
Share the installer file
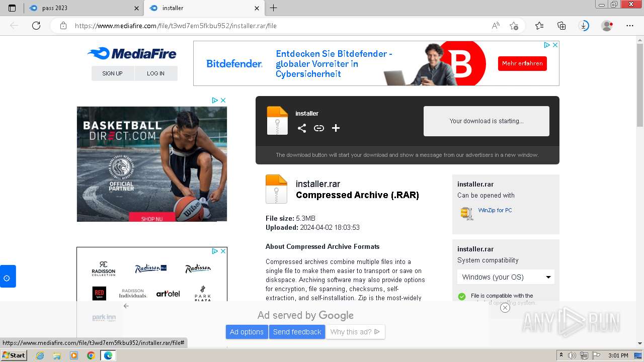tap(302, 128)
